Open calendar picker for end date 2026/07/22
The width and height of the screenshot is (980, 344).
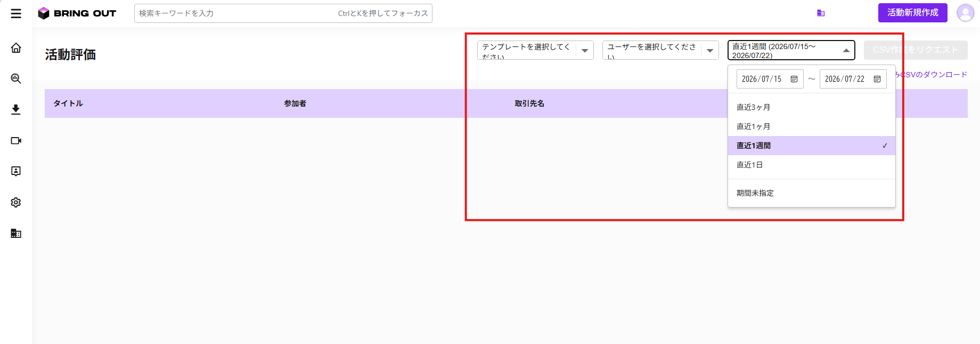coord(877,79)
